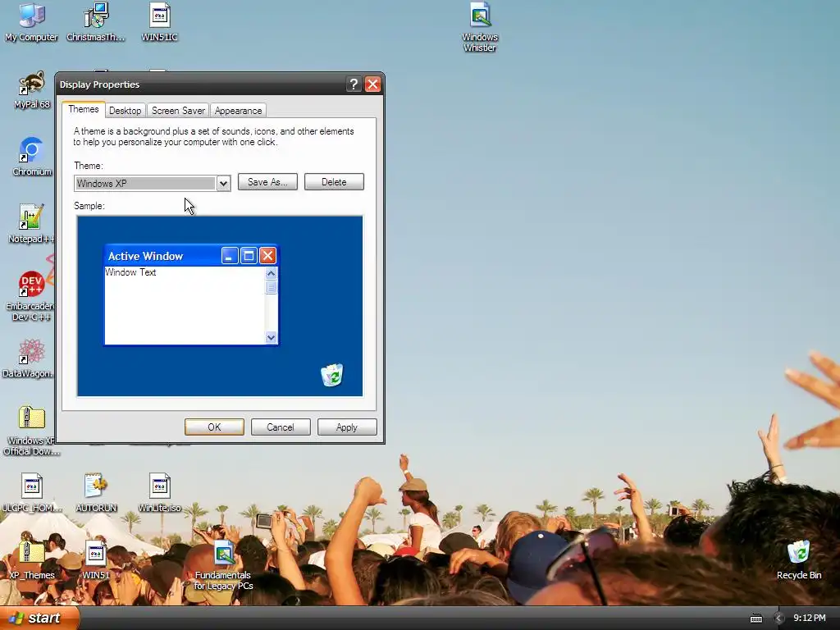The height and width of the screenshot is (630, 840).
Task: Switch to the Desktop tab
Action: point(125,111)
